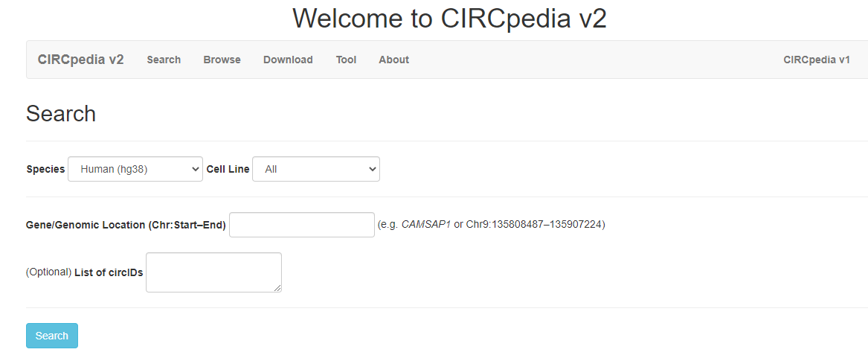Screen dimensions: 868x358
Task: Focus the Gene/Genomic Location text field
Action: click(x=302, y=225)
